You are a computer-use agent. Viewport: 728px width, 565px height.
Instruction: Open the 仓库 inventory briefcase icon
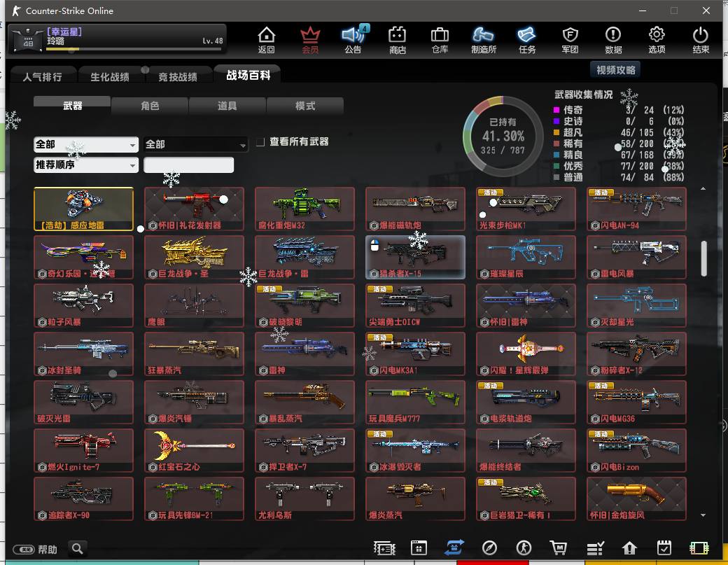(x=440, y=40)
